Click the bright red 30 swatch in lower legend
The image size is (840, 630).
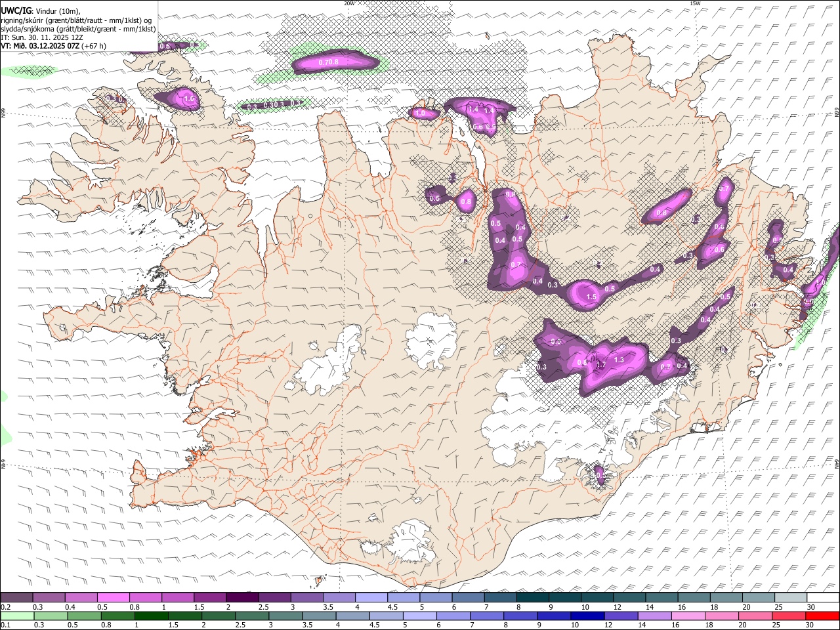coord(822,616)
